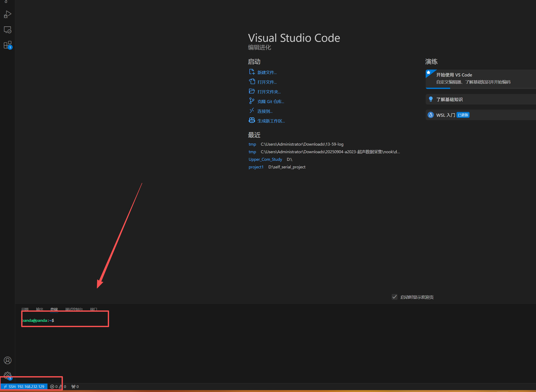Open recent folder Upper_Com_Study

pos(265,160)
